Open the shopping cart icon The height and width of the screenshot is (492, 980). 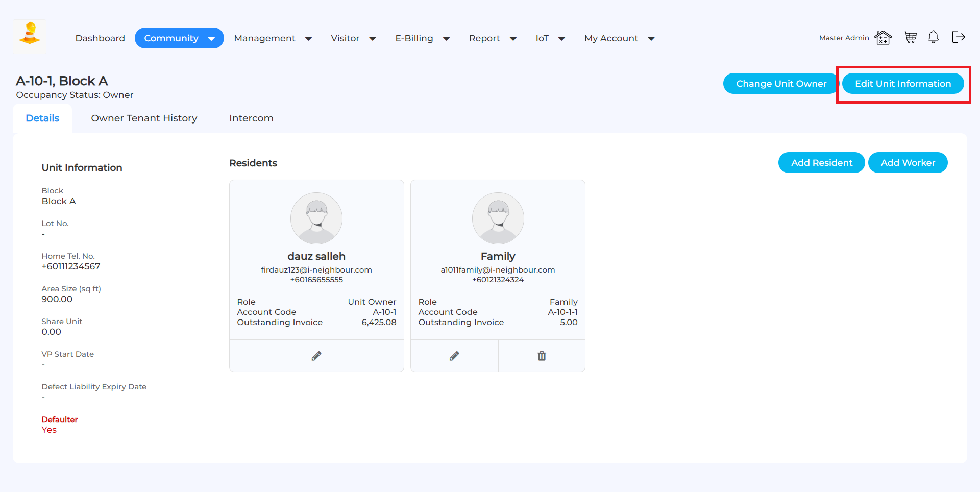point(910,37)
